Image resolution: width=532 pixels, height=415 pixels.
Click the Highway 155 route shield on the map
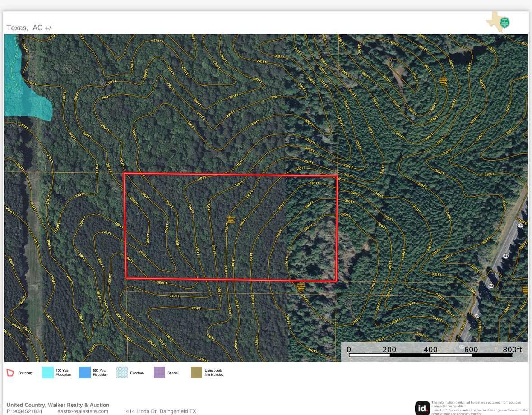521,226
